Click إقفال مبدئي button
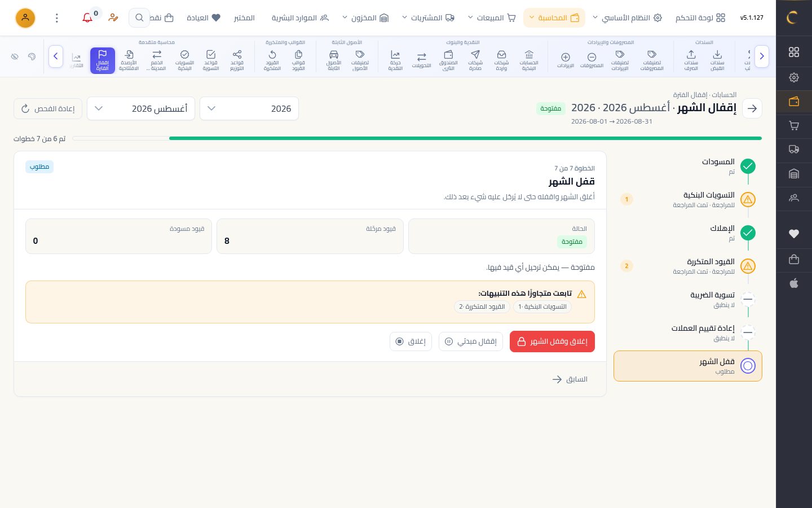Viewport: 812px width, 508px height. tap(470, 341)
